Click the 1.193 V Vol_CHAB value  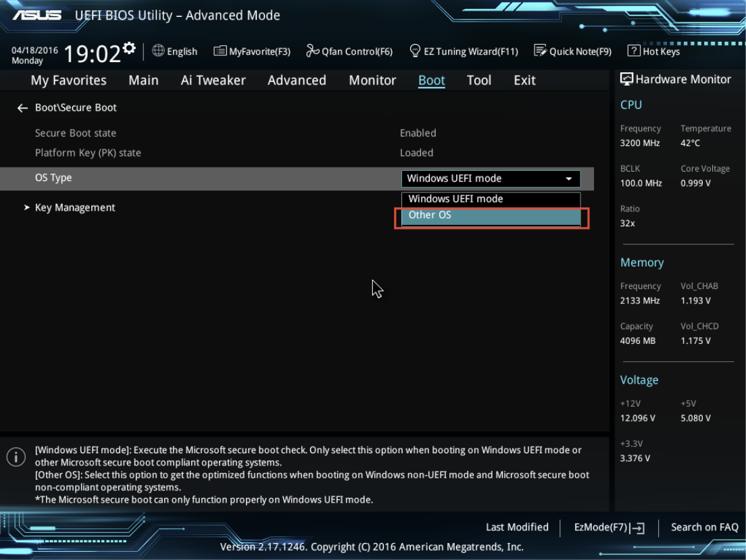[695, 301]
